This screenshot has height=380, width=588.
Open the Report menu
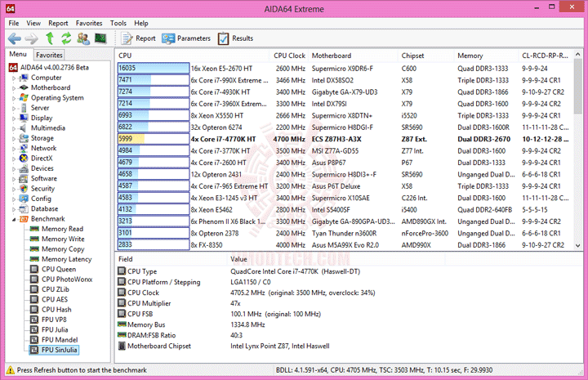58,23
